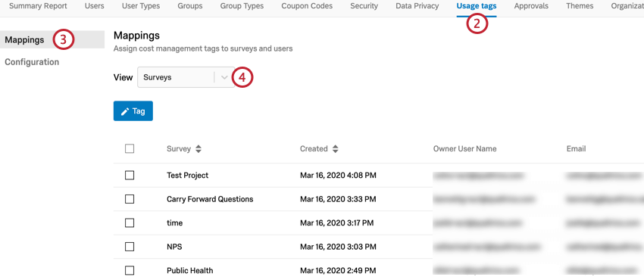Image resolution: width=644 pixels, height=280 pixels.
Task: Check the Carry Forward Questions checkbox
Action: pos(130,199)
